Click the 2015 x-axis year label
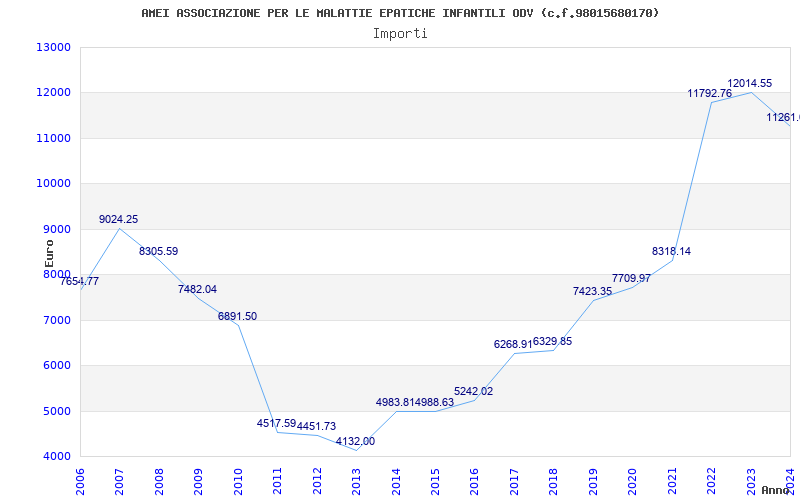The height and width of the screenshot is (500, 800). [435, 481]
